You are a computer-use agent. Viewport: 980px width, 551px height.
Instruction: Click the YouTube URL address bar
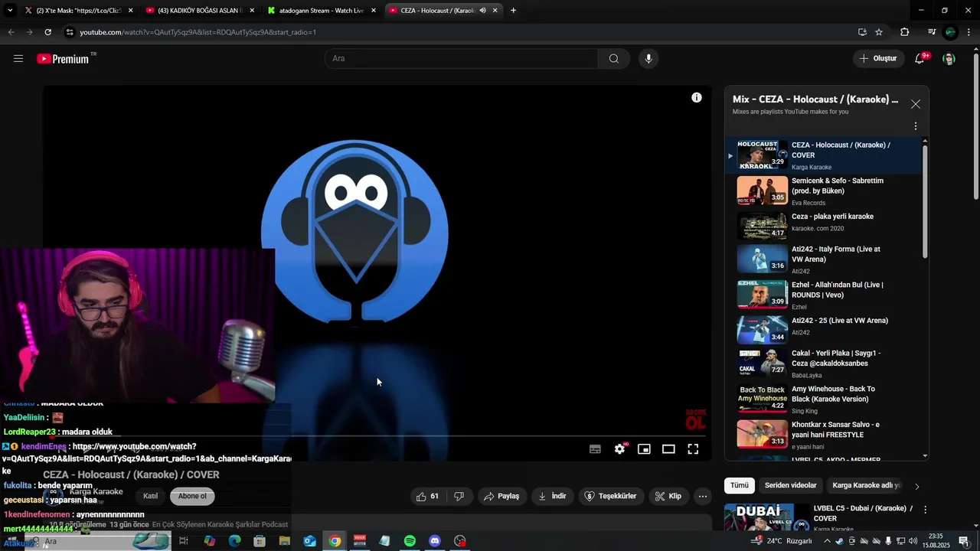[x=459, y=32]
